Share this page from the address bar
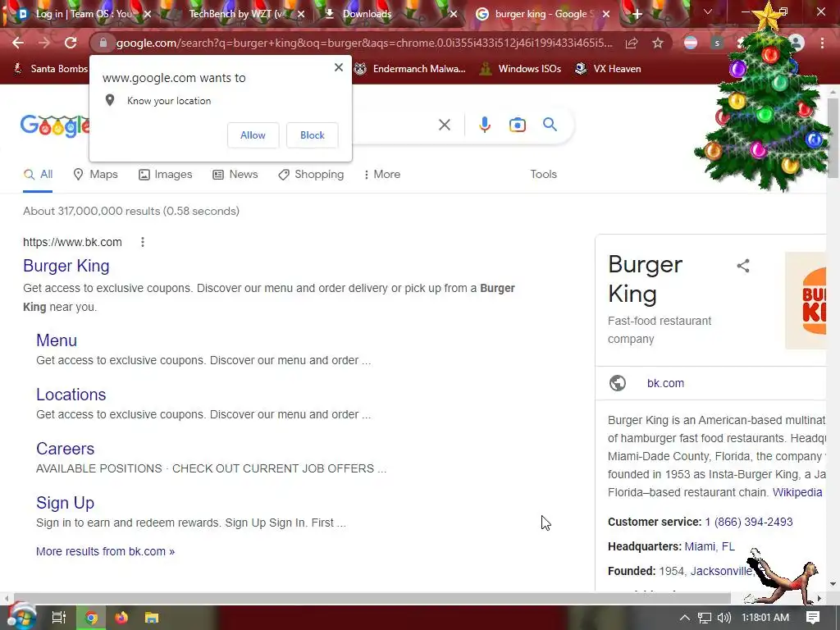This screenshot has width=840, height=630. (632, 43)
